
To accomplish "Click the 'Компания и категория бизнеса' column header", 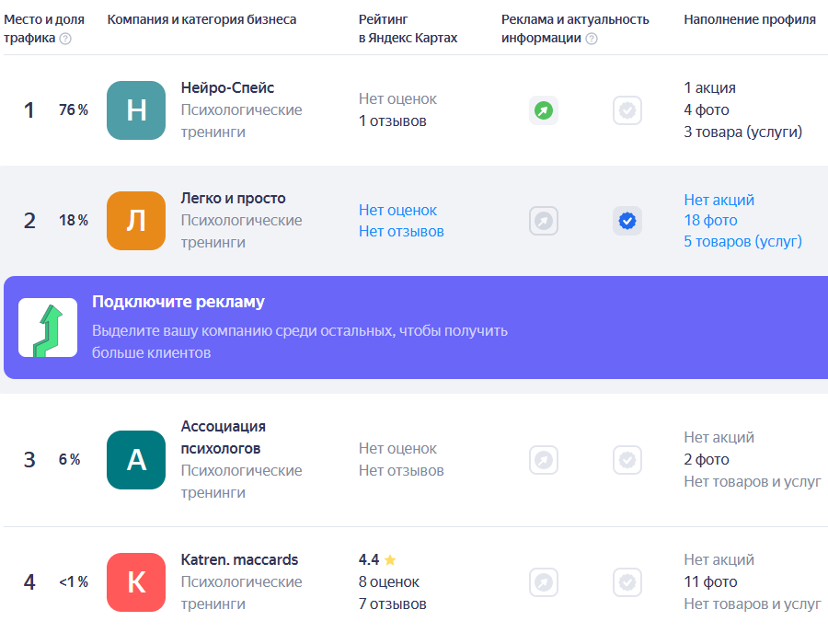I will click(201, 19).
